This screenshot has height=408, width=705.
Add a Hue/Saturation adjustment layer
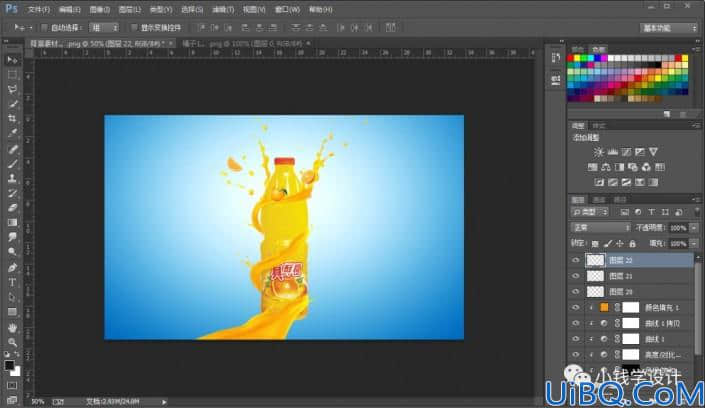593,167
